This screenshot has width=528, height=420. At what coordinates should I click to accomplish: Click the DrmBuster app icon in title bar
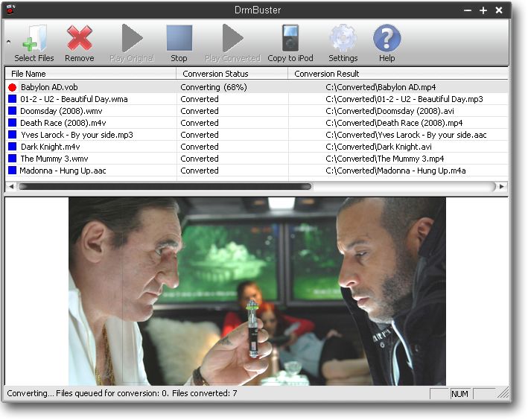[10, 10]
